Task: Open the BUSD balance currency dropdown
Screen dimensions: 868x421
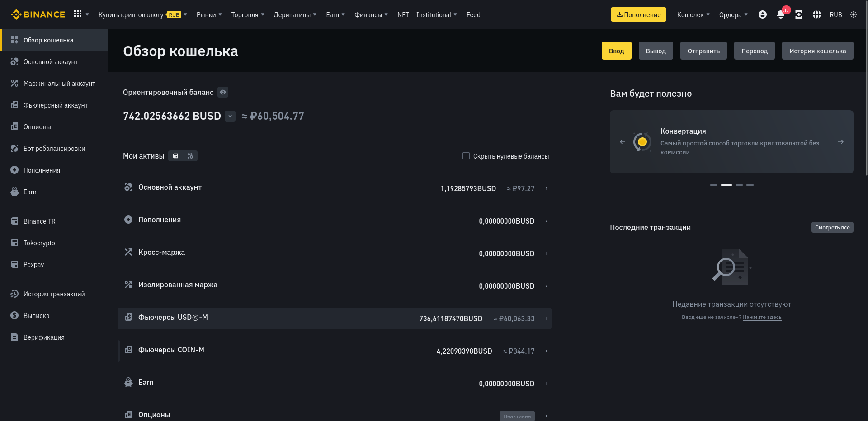Action: [x=230, y=116]
